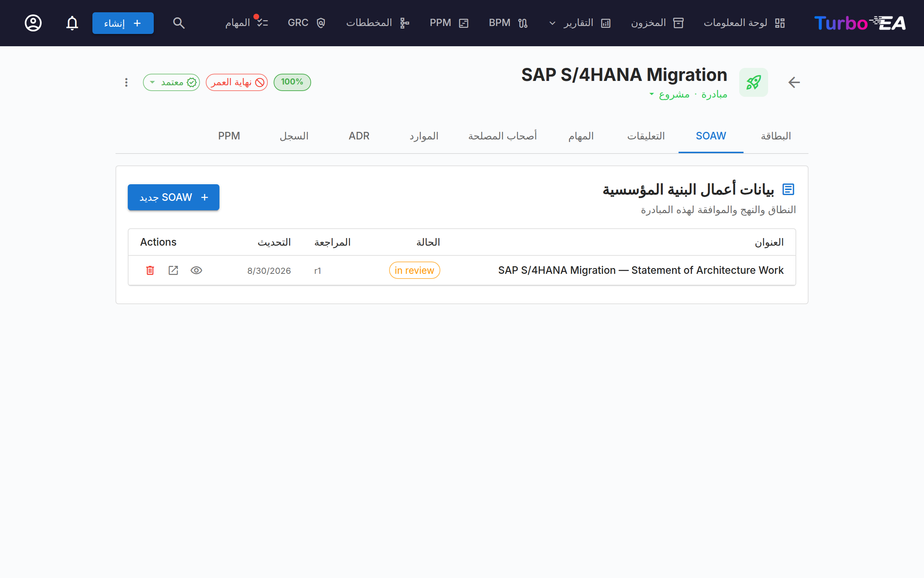Open المخزون inventory navigation item
This screenshot has height=578, width=924.
pos(657,23)
